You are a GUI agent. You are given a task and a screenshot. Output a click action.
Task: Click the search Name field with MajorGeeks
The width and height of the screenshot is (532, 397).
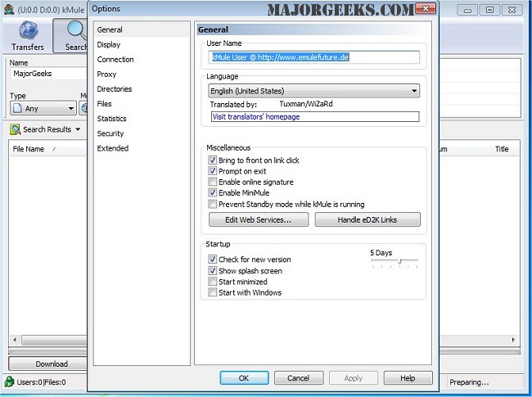coord(48,74)
